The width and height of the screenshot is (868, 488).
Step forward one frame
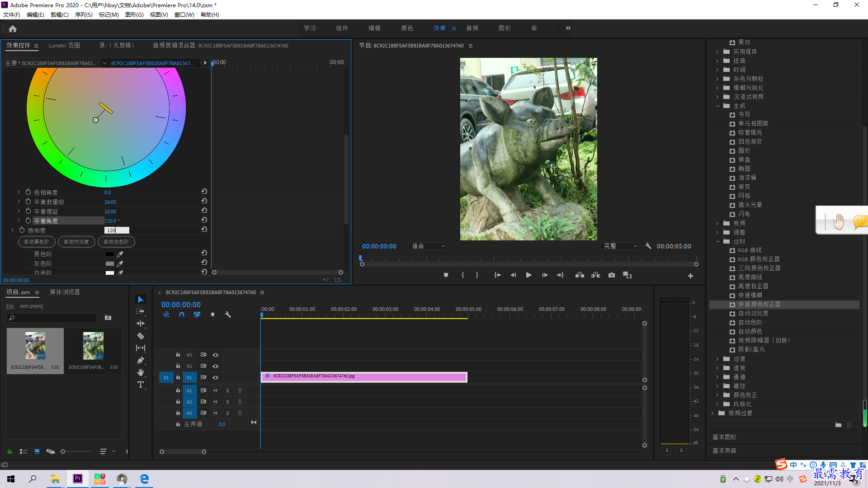click(x=545, y=275)
